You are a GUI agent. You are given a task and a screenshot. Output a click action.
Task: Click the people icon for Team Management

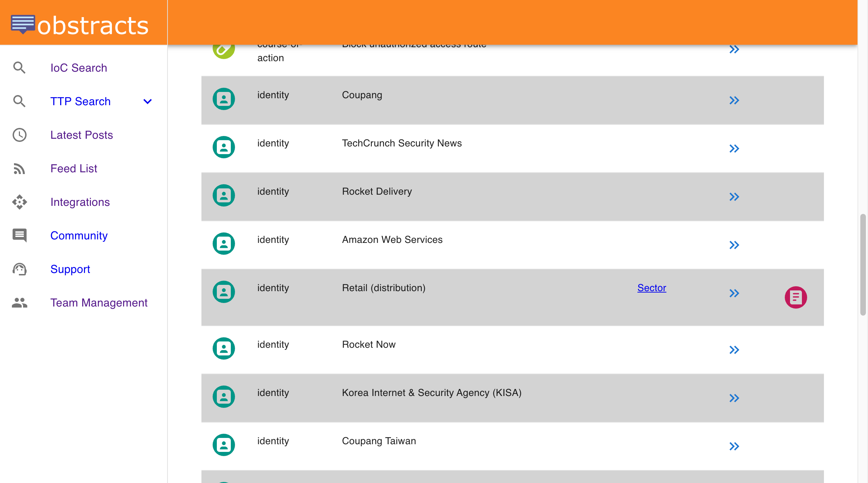coord(19,303)
